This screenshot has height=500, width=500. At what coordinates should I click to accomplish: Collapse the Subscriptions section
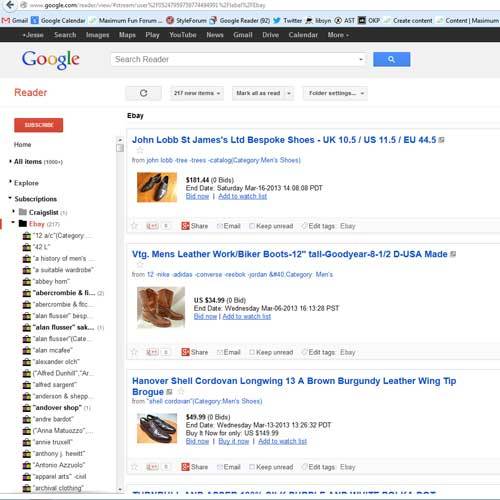pyautogui.click(x=10, y=198)
